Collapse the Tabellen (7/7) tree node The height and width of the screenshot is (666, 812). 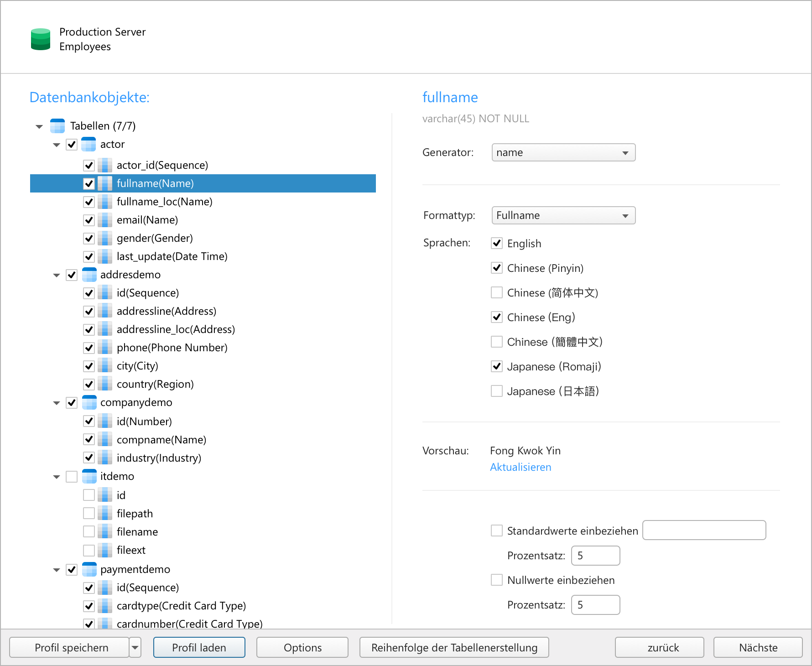pos(39,126)
